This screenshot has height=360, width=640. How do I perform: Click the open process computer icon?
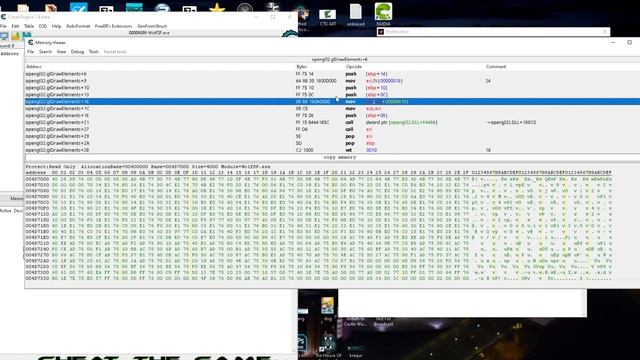[4, 36]
